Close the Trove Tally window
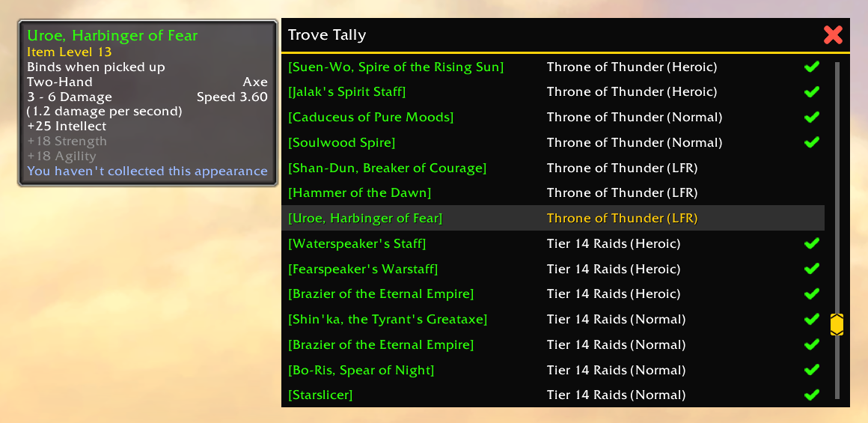Image resolution: width=868 pixels, height=423 pixels. tap(833, 35)
